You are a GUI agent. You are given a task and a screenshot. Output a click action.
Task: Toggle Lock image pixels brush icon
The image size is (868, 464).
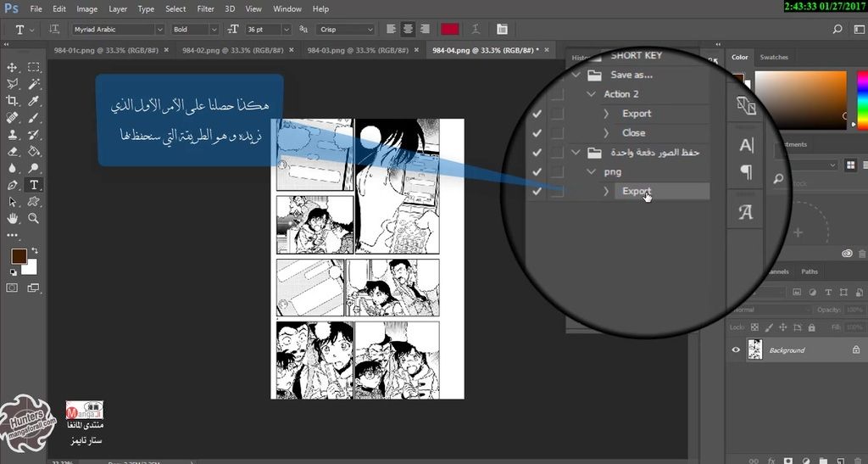(x=770, y=327)
